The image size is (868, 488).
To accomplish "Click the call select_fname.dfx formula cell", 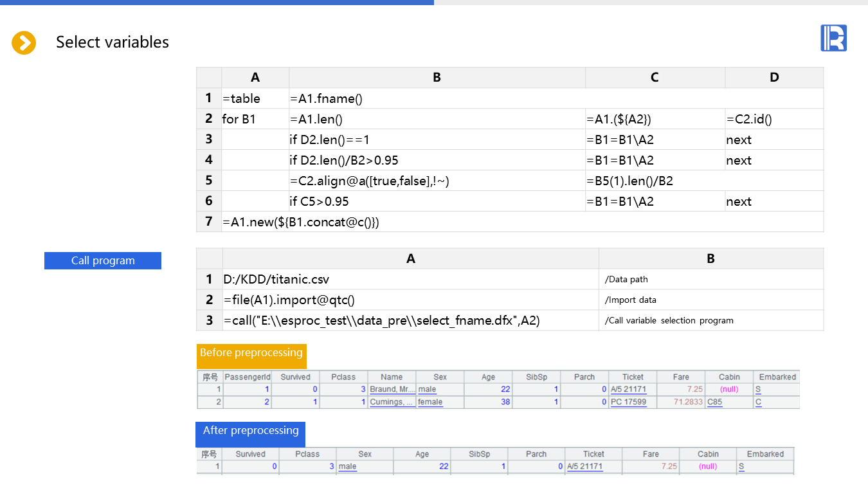I will [381, 320].
